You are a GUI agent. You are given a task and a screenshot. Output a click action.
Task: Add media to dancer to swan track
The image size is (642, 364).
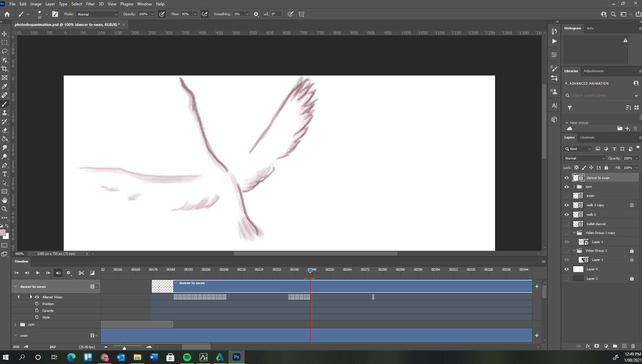pos(537,287)
